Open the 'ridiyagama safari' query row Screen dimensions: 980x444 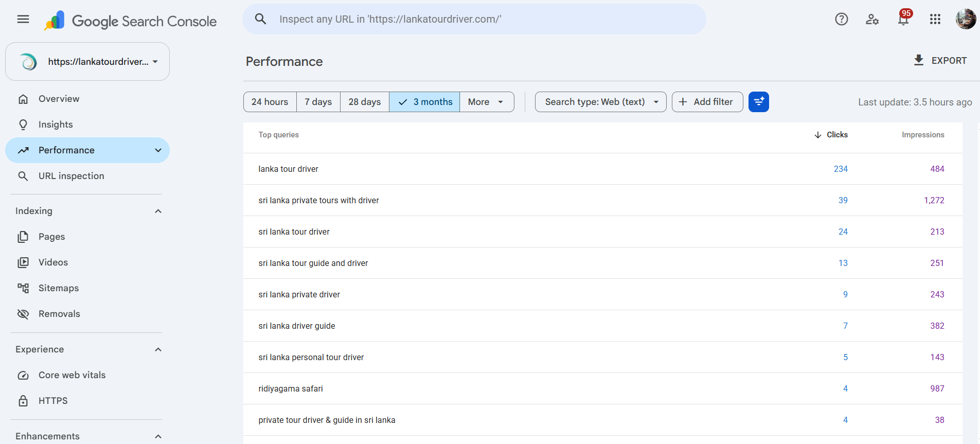[x=603, y=388]
